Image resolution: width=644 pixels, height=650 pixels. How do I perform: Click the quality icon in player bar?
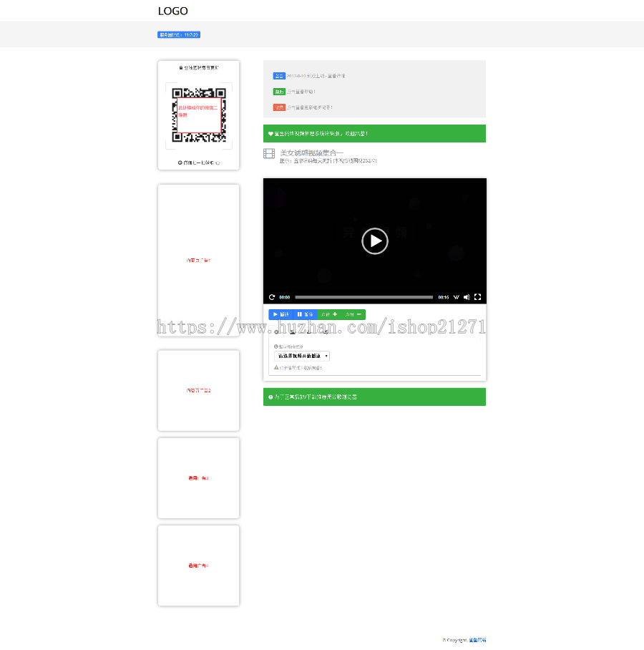(456, 297)
